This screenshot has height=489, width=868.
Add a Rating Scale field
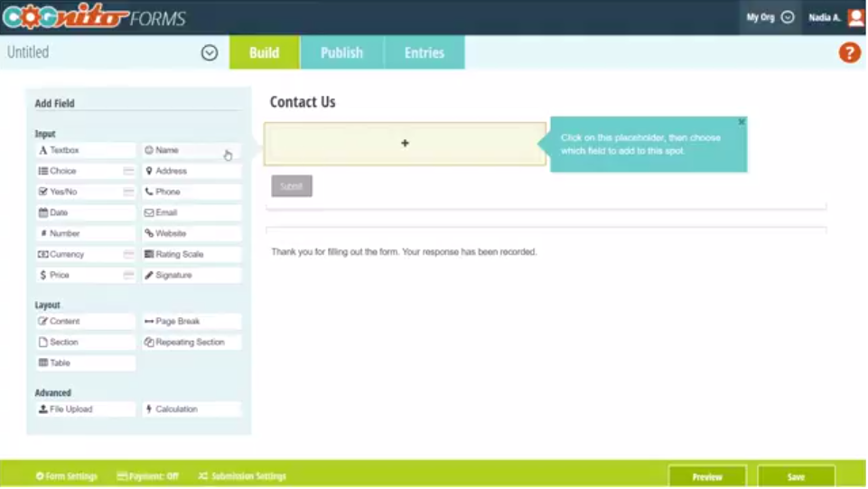click(x=191, y=255)
